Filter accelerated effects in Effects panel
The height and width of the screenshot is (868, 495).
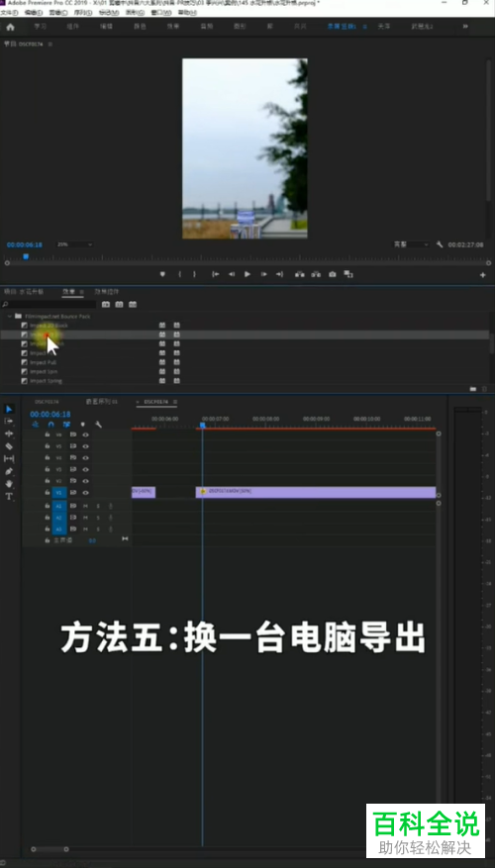click(106, 305)
